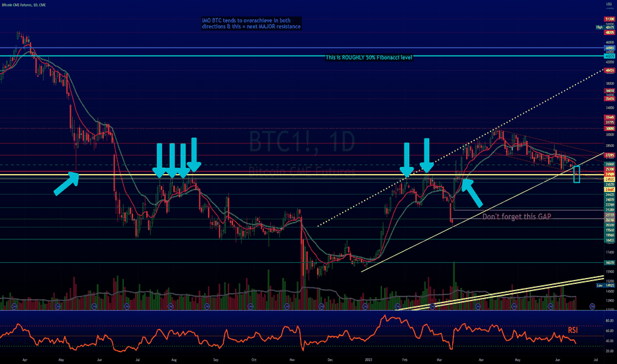Click the 20.00 RSI scale value

pos(610,351)
